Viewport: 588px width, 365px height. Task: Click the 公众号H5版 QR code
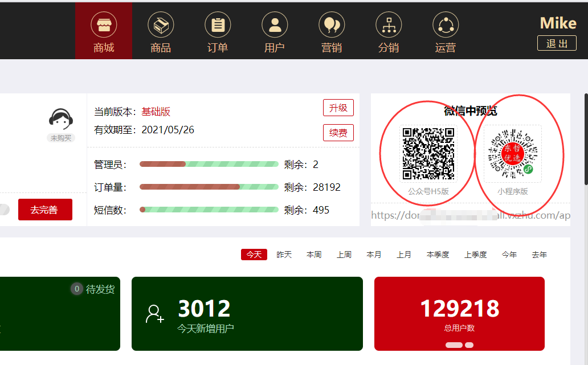point(428,154)
